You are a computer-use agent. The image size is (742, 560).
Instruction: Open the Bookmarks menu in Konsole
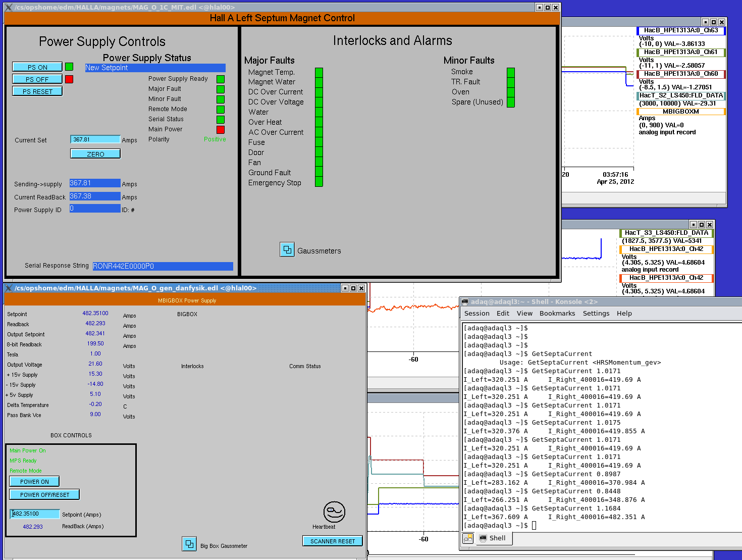click(x=557, y=314)
